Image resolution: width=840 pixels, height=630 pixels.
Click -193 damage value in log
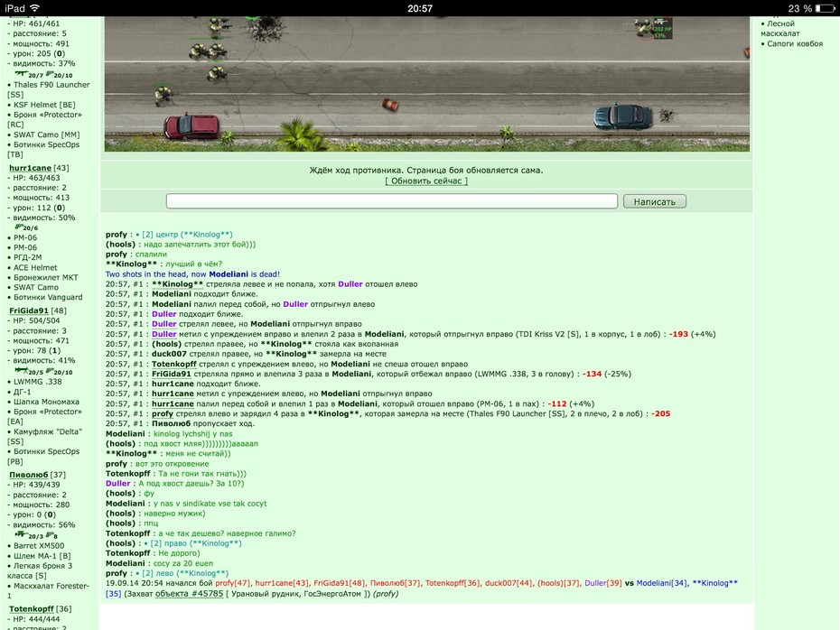point(678,334)
